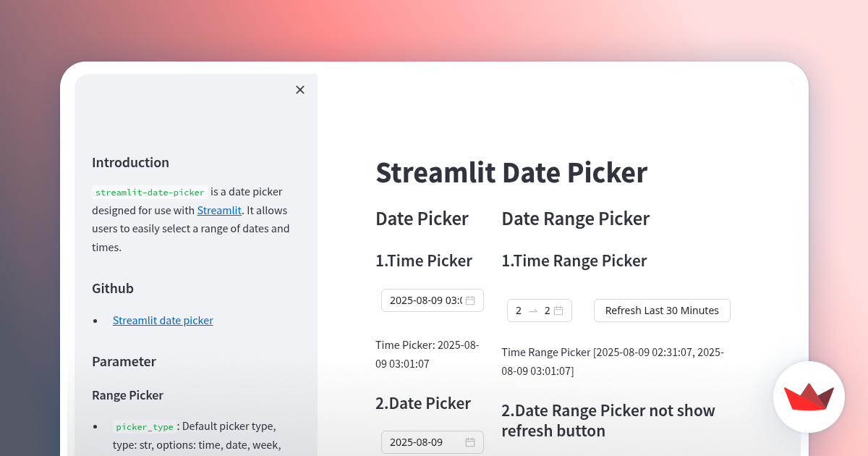Click the Time Range Picker input field
Viewport: 868px width, 456px height.
540,311
